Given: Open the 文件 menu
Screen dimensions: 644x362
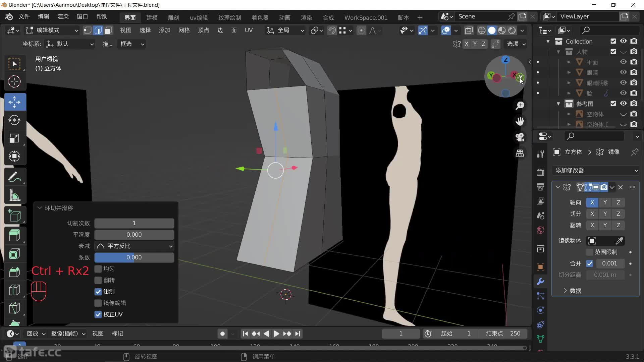Looking at the screenshot, I should (24, 17).
